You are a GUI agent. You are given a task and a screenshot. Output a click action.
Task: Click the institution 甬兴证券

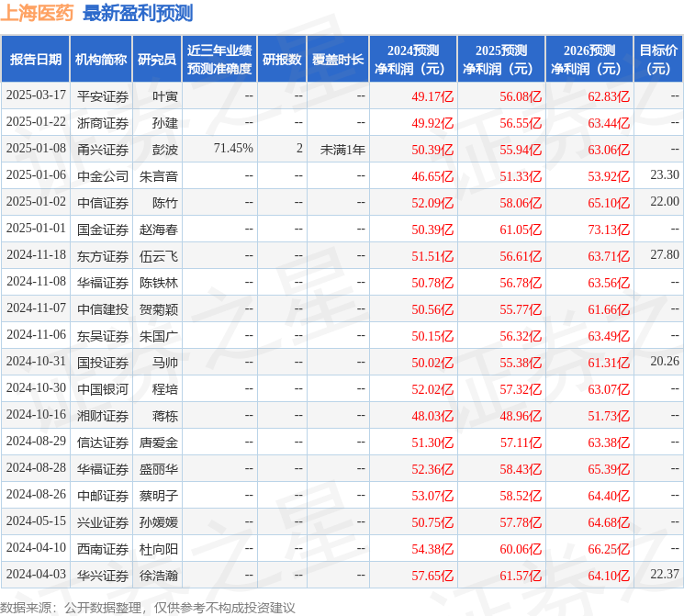[103, 150]
